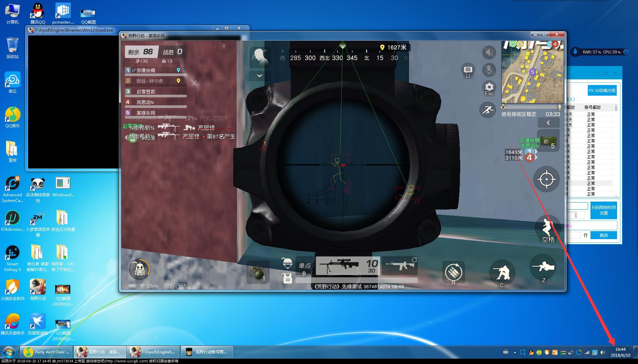Viewport: 638px width, 364px height.
Task: Click the helmet status icon
Action: pyautogui.click(x=287, y=263)
